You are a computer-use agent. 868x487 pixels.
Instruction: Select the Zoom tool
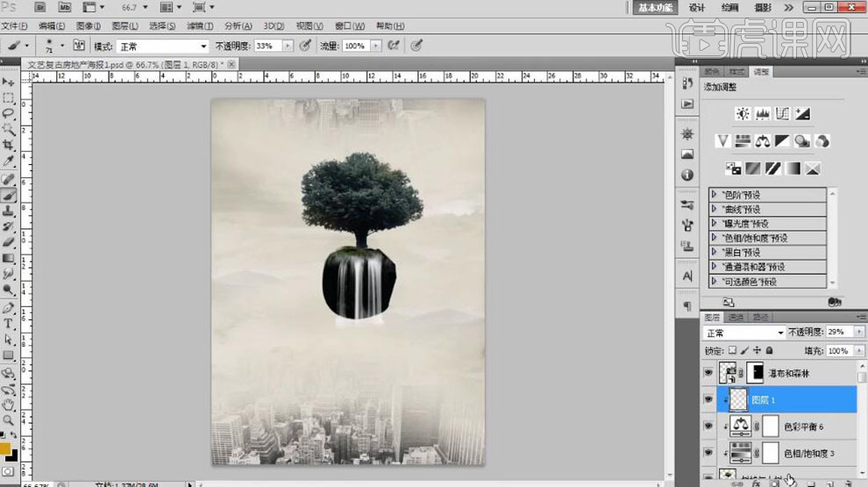click(8, 420)
